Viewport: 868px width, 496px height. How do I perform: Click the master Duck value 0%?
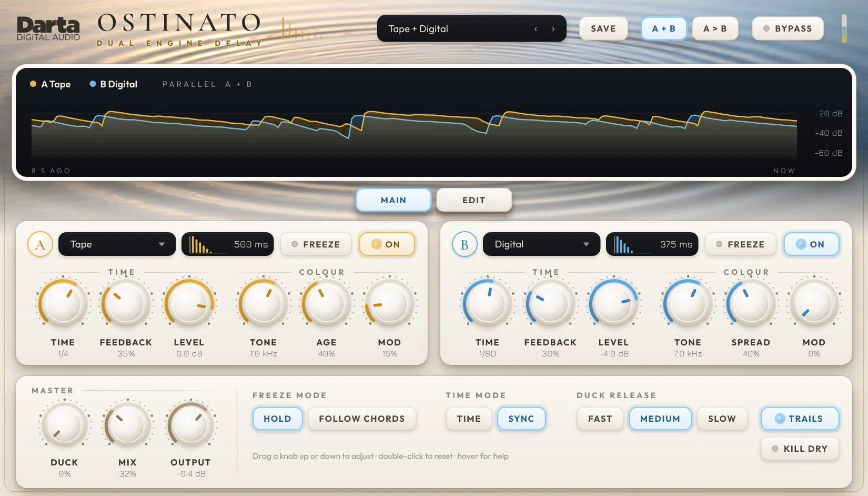(x=65, y=474)
